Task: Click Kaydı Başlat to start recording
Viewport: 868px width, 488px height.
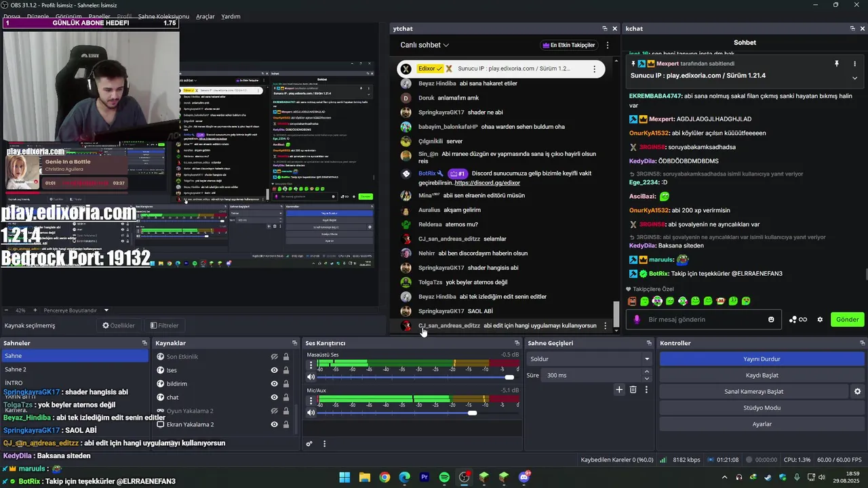Action: pos(762,375)
